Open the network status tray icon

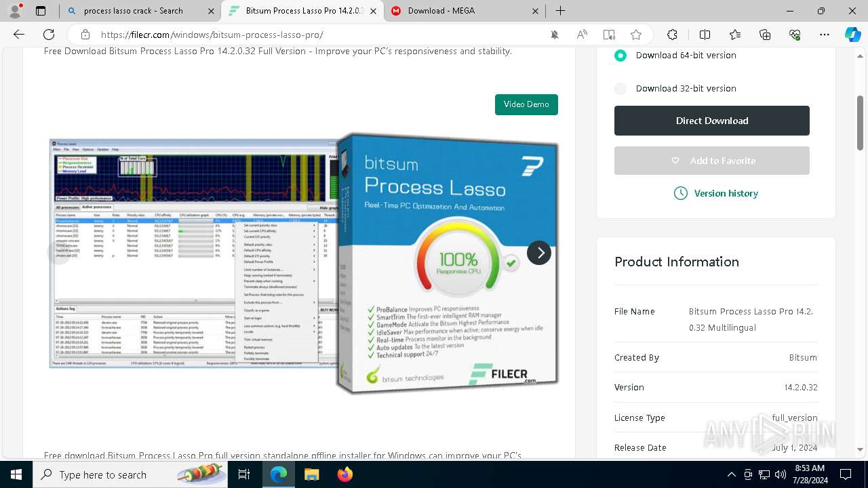click(764, 474)
